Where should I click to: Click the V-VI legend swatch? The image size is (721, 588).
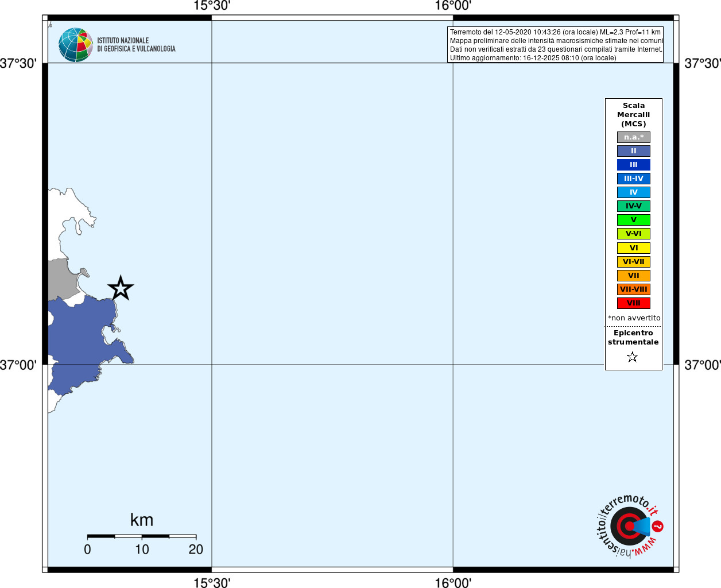point(634,234)
